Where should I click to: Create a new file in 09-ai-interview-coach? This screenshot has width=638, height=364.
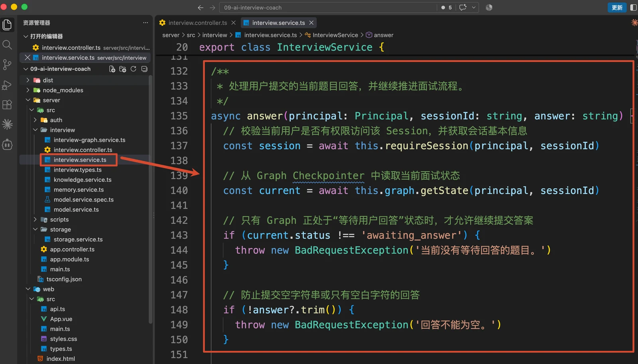point(112,69)
